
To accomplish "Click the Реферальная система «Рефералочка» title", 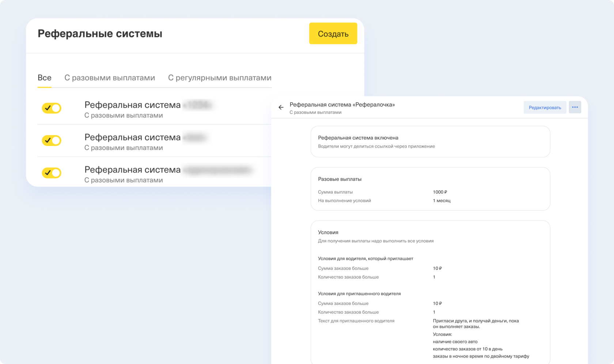I will (342, 105).
